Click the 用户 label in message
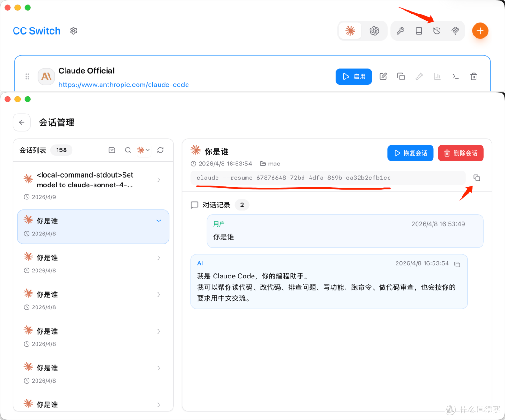The height and width of the screenshot is (420, 505). click(x=219, y=224)
